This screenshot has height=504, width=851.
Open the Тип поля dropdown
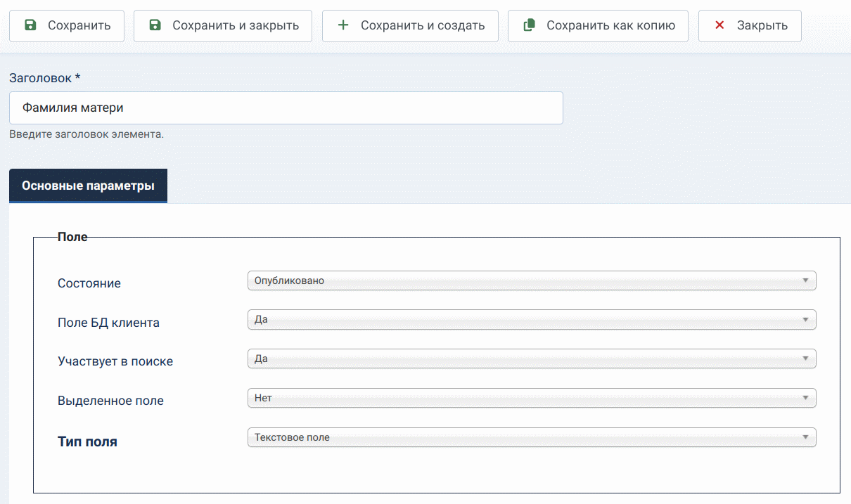(x=531, y=438)
